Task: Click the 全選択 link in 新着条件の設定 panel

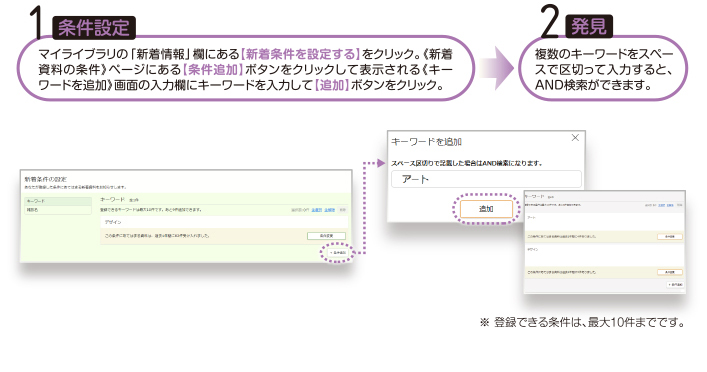Action: (x=317, y=210)
